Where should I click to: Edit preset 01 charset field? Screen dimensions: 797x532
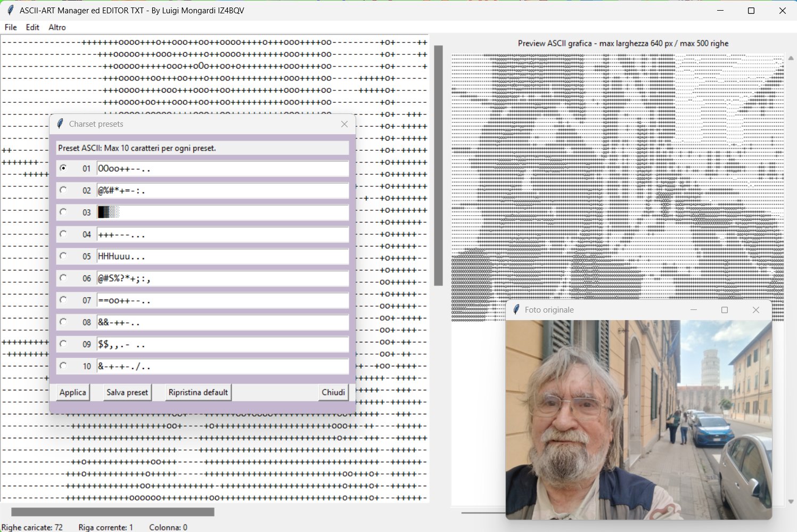[x=223, y=169]
